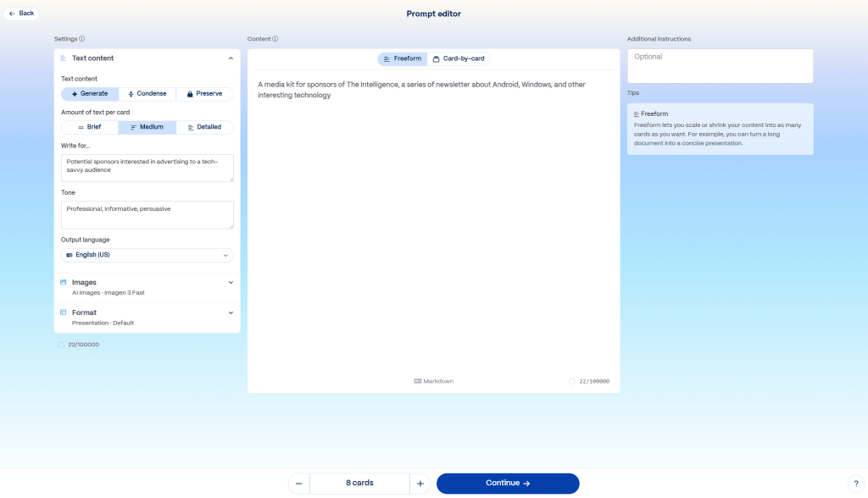
Task: Switch to the Card-by-card tab
Action: (459, 58)
